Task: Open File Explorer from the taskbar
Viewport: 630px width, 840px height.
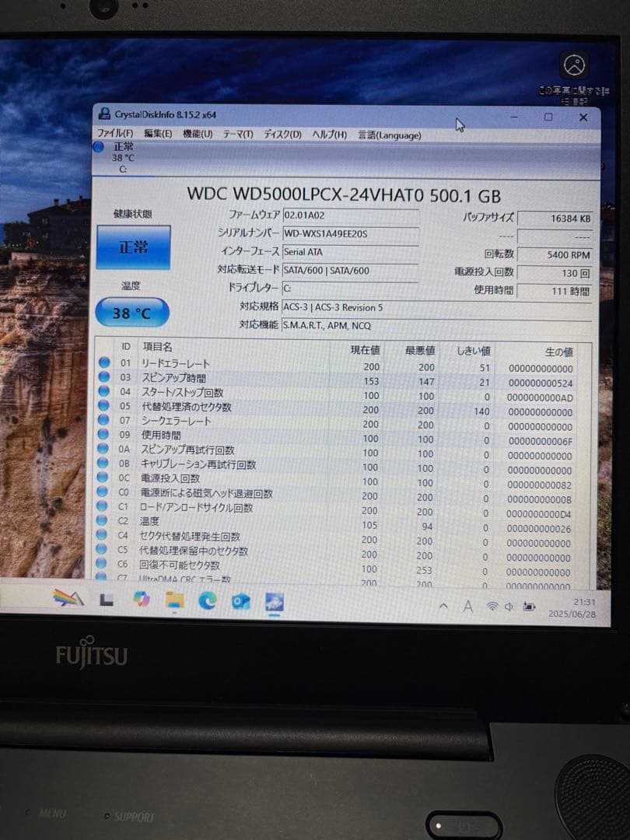Action: tap(174, 600)
